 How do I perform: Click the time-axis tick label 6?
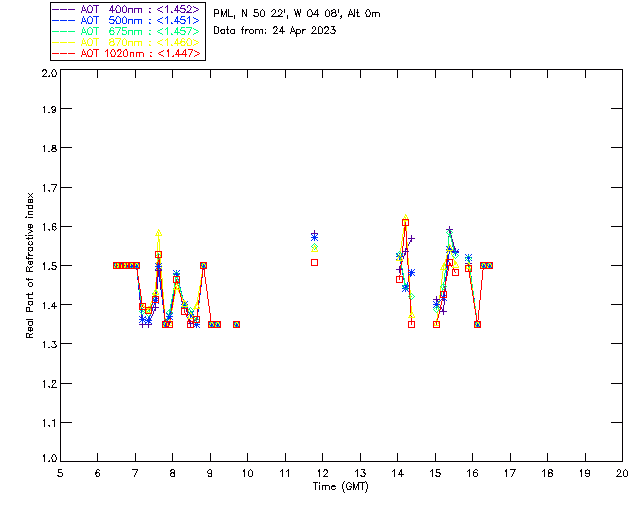[98, 473]
